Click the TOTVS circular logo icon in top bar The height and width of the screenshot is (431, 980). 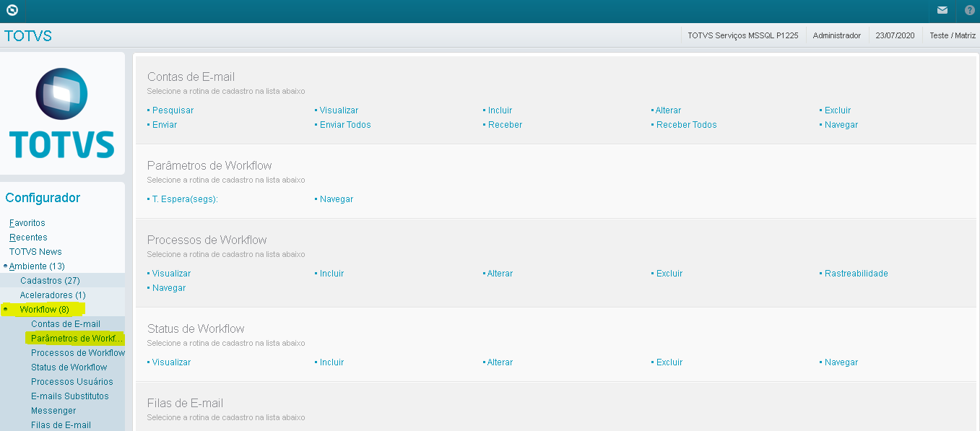point(12,10)
